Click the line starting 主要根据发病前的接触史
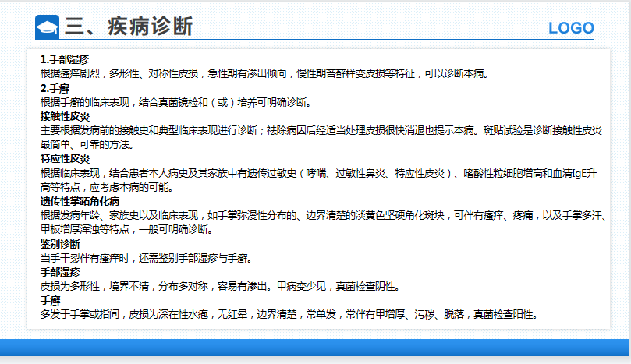631x364 pixels. [x=321, y=131]
